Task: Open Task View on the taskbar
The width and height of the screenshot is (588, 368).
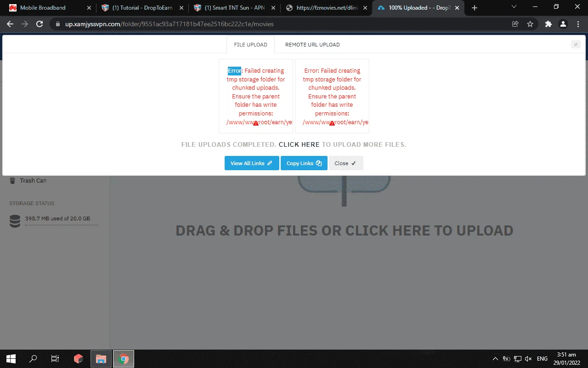Action: point(55,359)
